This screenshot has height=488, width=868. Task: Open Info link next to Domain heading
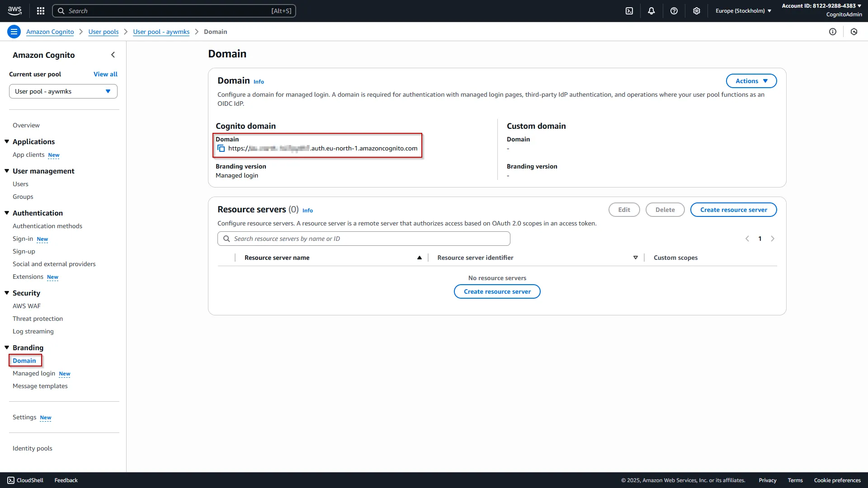259,82
